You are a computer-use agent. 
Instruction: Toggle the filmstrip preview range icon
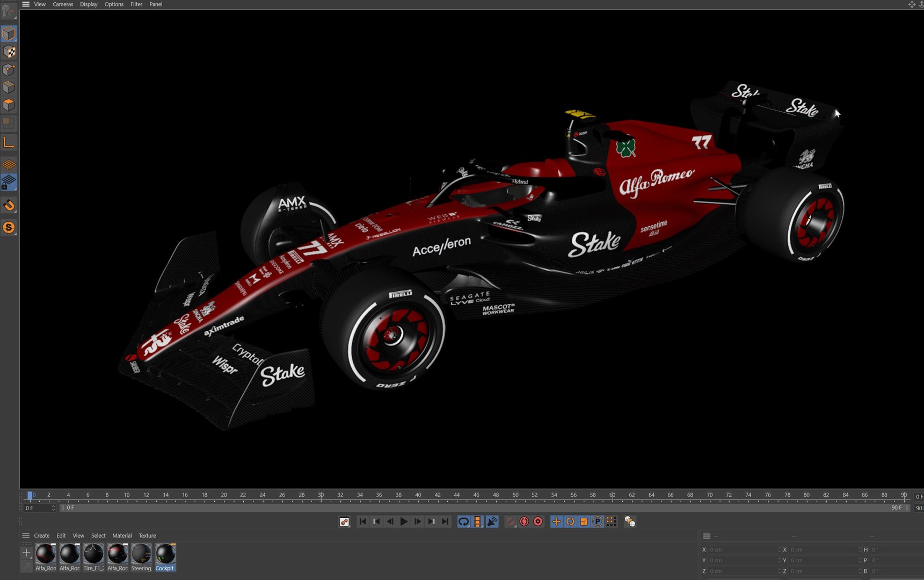(x=477, y=521)
